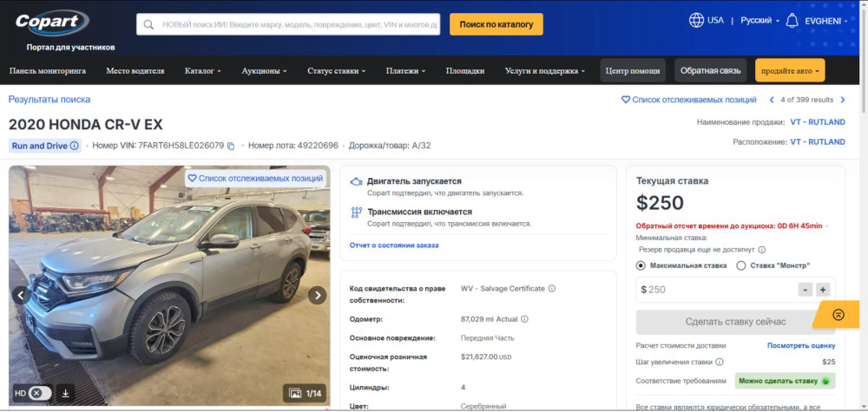
Task: Click the Run and Drive badge
Action: (45, 146)
